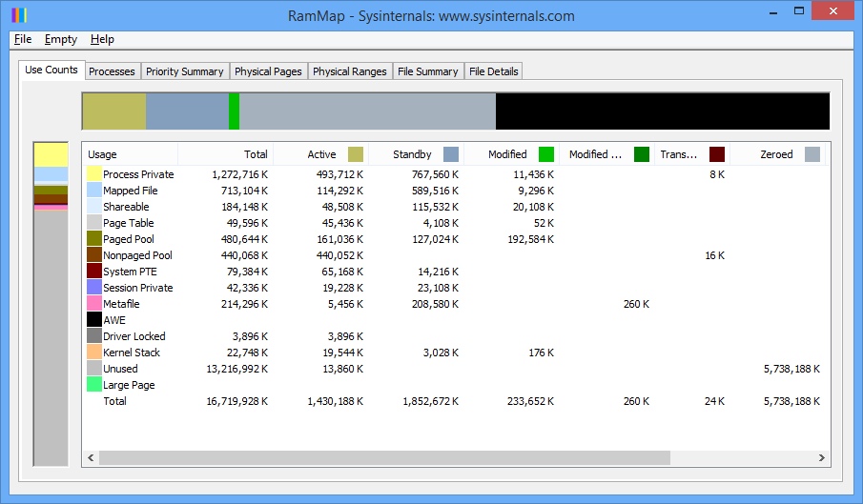Click the Session Private purple swatch

pyautogui.click(x=94, y=288)
